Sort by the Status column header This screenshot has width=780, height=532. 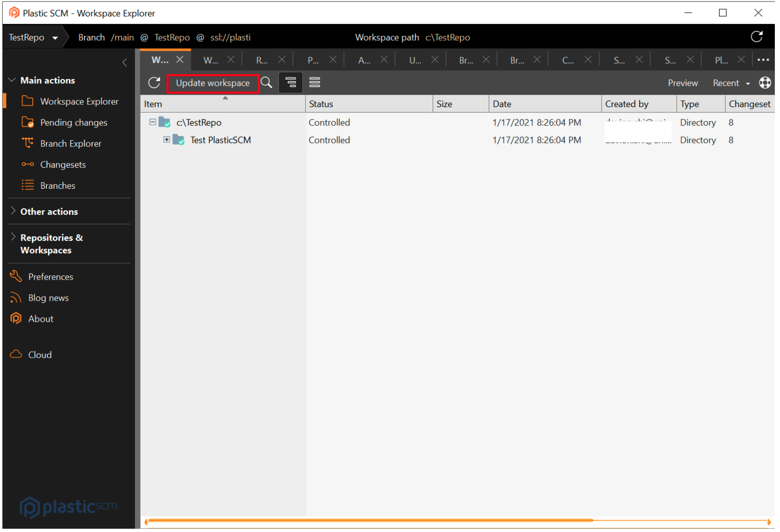[369, 104]
